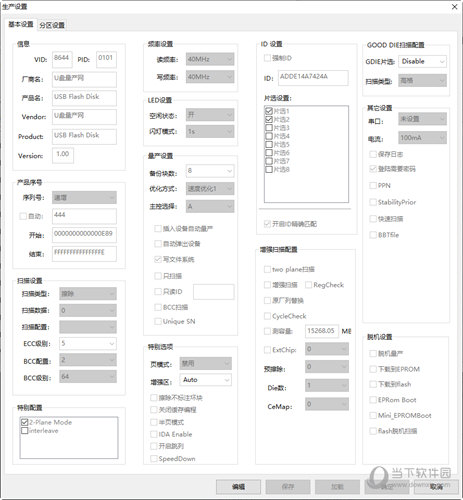Tick the 只读ID checkbox
Image resolution: width=463 pixels, height=500 pixels.
pyautogui.click(x=158, y=292)
